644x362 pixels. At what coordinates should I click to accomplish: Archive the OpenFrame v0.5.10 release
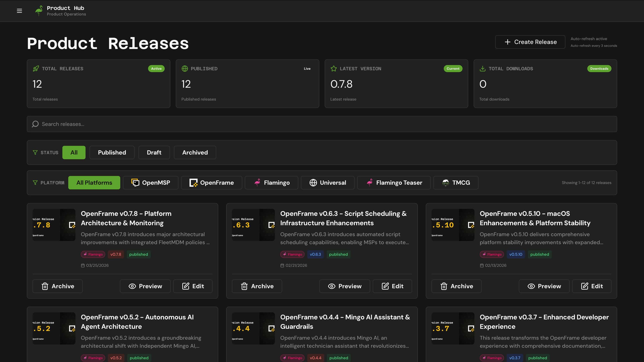pyautogui.click(x=457, y=286)
